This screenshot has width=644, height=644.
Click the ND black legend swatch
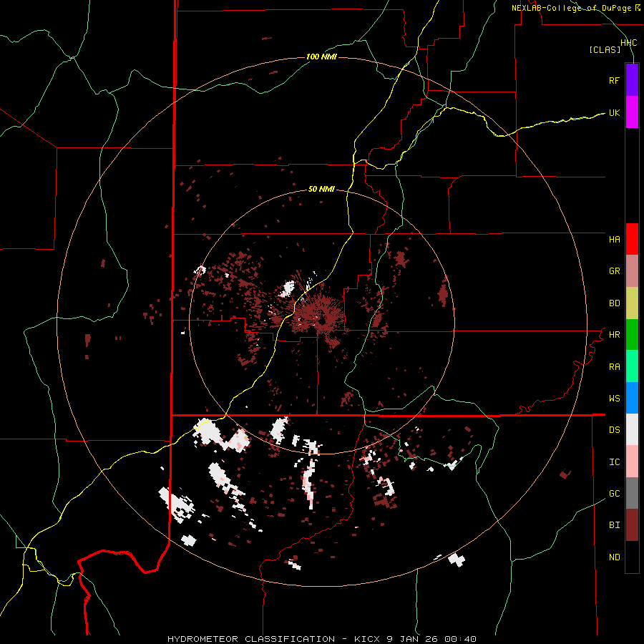[x=632, y=557]
